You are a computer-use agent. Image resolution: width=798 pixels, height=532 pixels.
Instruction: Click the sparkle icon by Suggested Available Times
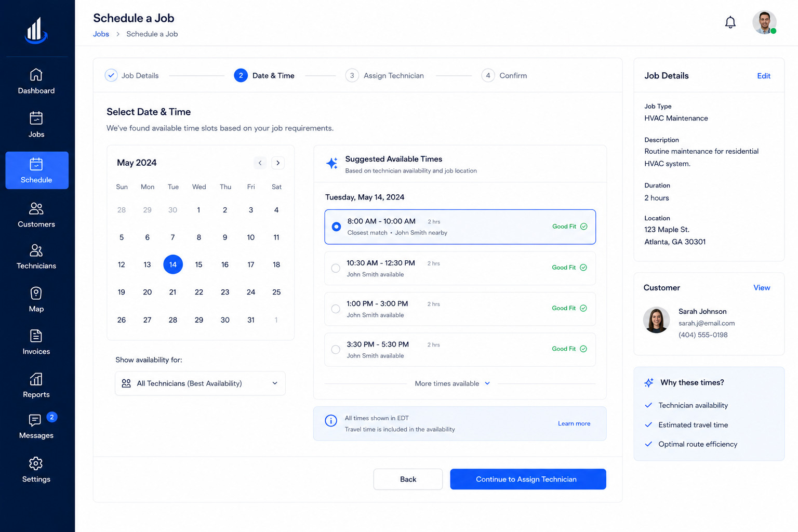(332, 163)
